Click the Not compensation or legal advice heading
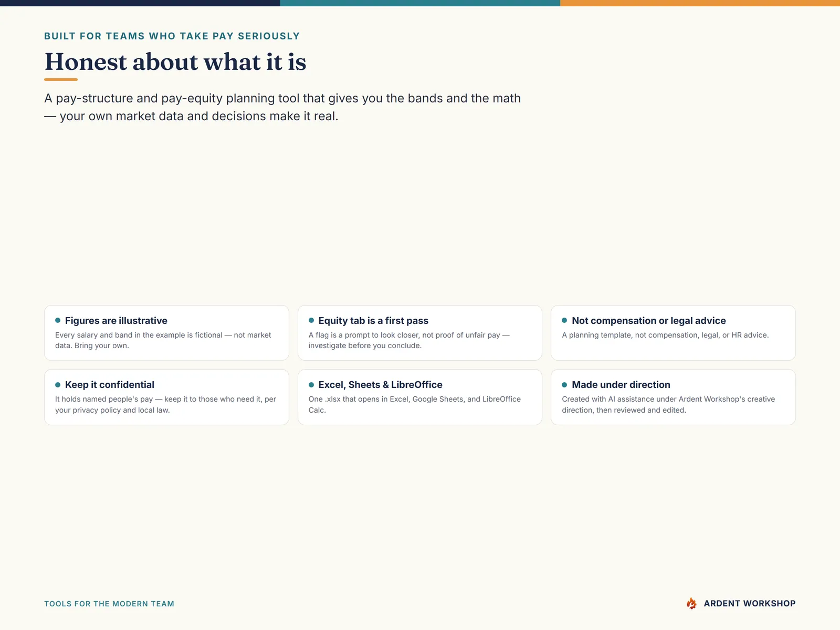The width and height of the screenshot is (840, 630). pyautogui.click(x=649, y=321)
